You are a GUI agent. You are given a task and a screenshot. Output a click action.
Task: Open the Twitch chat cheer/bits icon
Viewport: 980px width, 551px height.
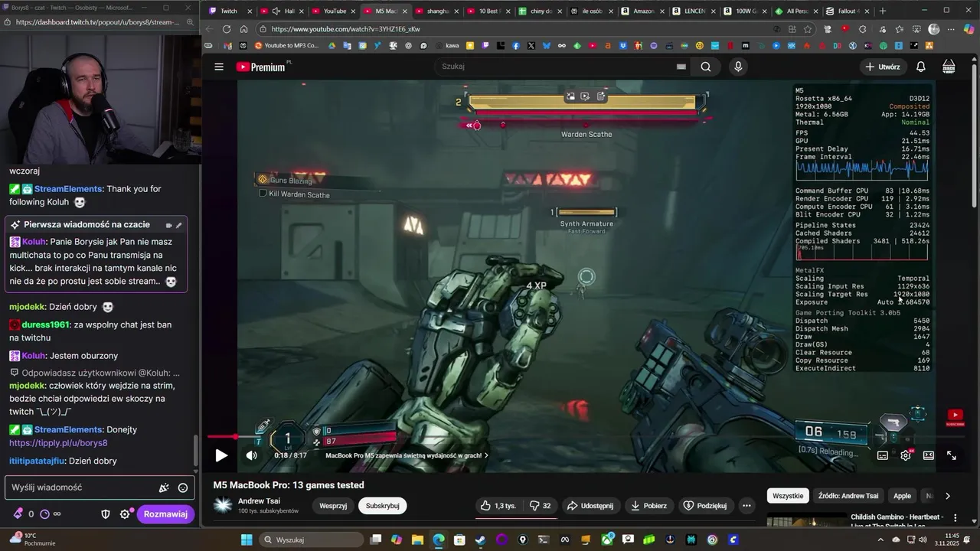(163, 487)
